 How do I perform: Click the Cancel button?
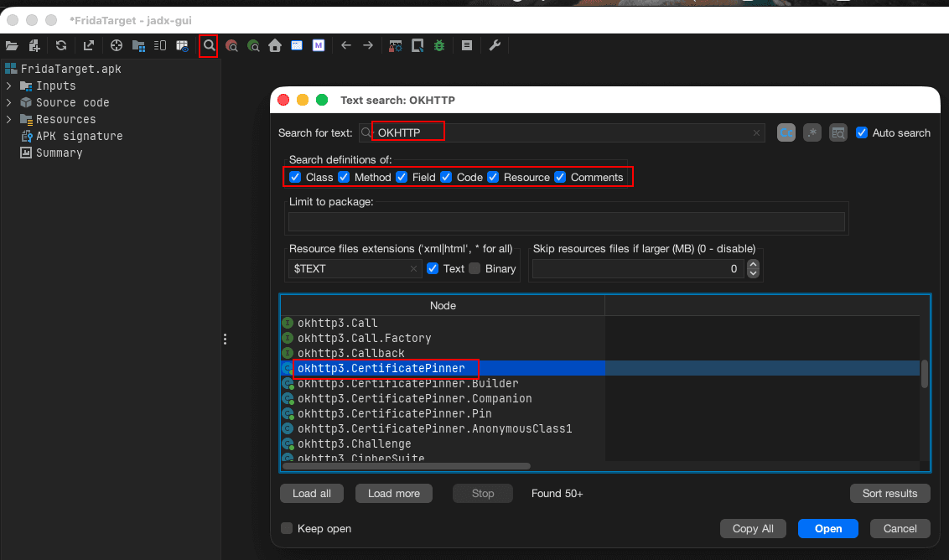[x=900, y=528]
